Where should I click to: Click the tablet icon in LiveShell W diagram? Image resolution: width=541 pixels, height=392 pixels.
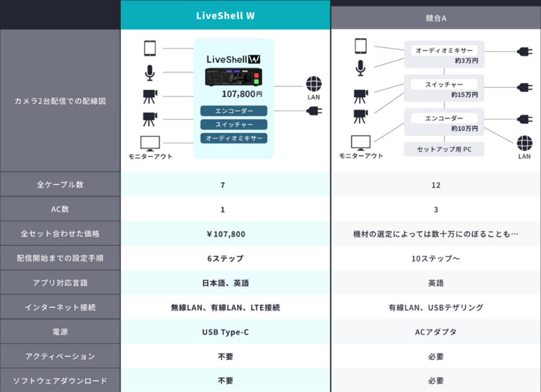pyautogui.click(x=150, y=48)
